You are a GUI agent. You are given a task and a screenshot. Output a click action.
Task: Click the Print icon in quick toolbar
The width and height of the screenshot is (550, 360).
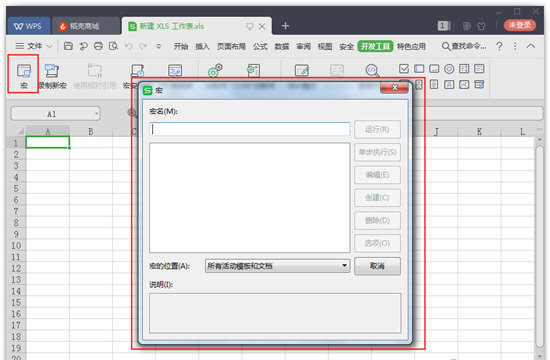pyautogui.click(x=98, y=46)
